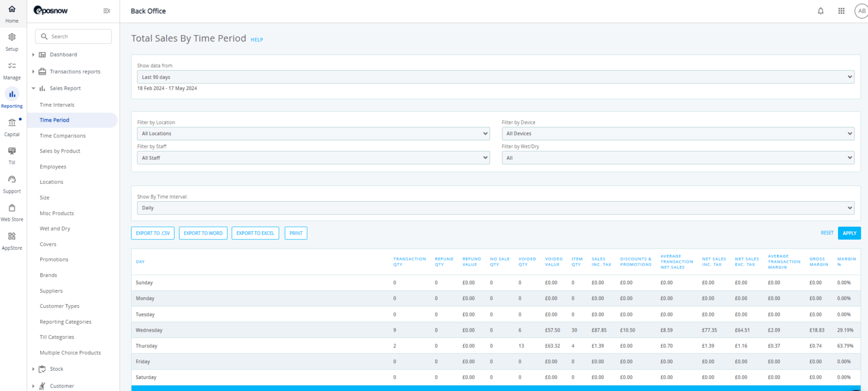This screenshot has width=868, height=391.
Task: Open the Capital bank icon
Action: click(12, 123)
